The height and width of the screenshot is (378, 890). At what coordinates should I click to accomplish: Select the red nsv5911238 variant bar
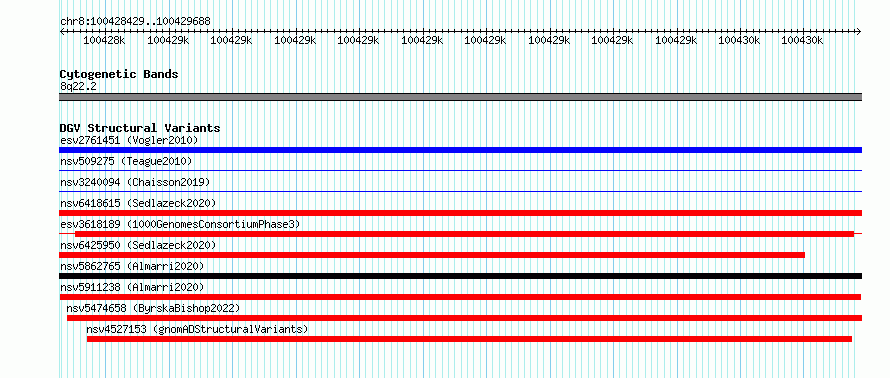(x=460, y=297)
